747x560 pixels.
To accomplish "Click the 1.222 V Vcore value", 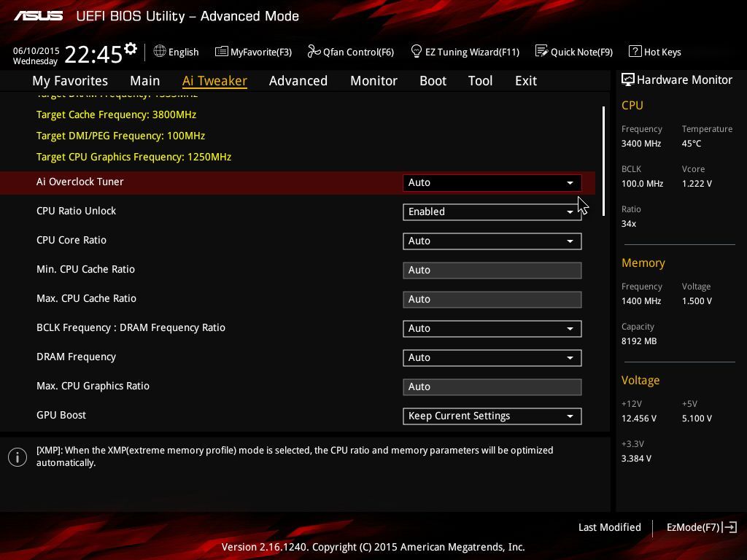I will tap(697, 183).
